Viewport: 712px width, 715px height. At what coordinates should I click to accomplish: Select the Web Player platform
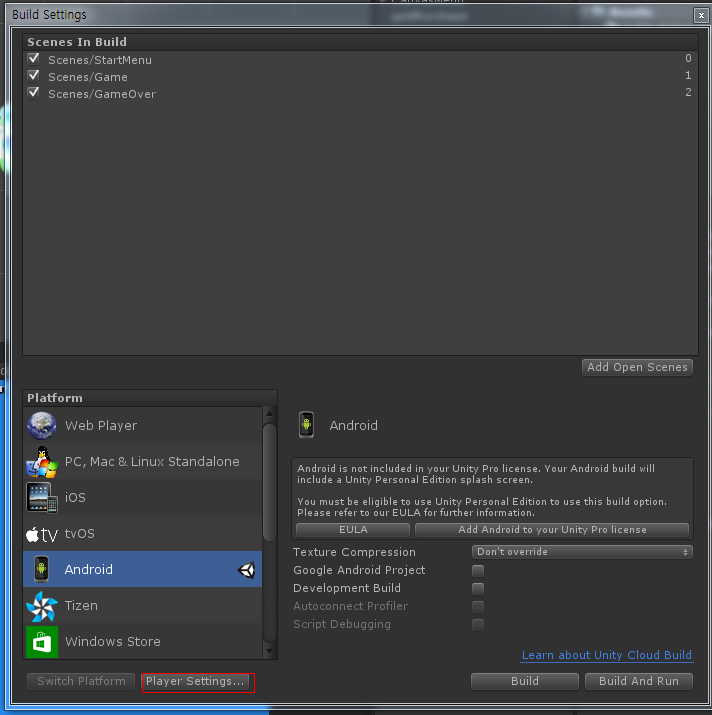(x=143, y=425)
